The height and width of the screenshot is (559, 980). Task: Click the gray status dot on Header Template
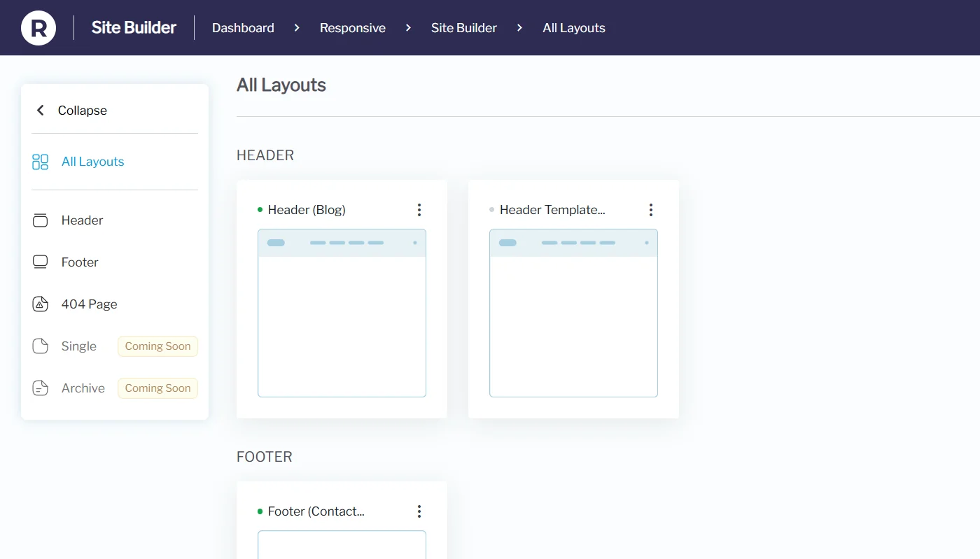coord(492,209)
